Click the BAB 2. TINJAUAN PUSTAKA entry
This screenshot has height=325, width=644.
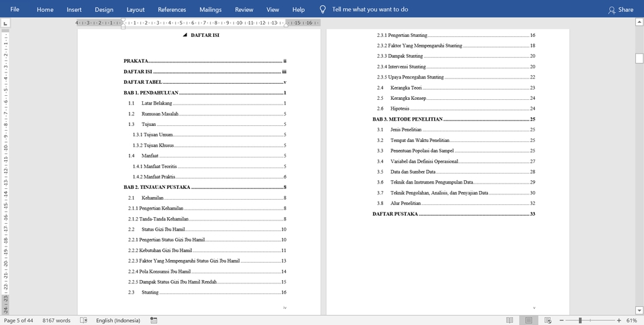[x=205, y=187]
